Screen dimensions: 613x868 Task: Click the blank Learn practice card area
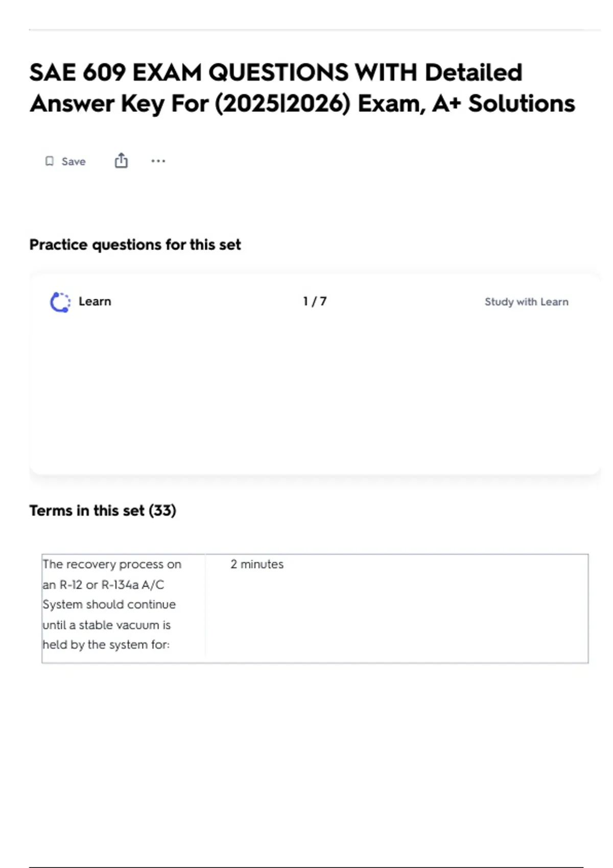click(x=314, y=398)
